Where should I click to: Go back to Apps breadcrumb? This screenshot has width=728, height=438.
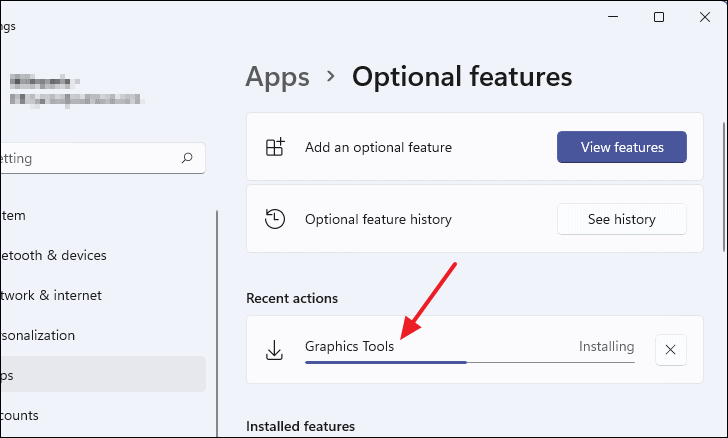pyautogui.click(x=277, y=77)
